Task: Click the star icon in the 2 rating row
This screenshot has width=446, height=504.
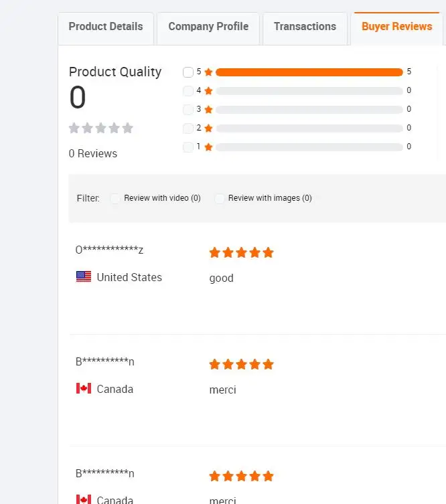Action: (x=208, y=129)
